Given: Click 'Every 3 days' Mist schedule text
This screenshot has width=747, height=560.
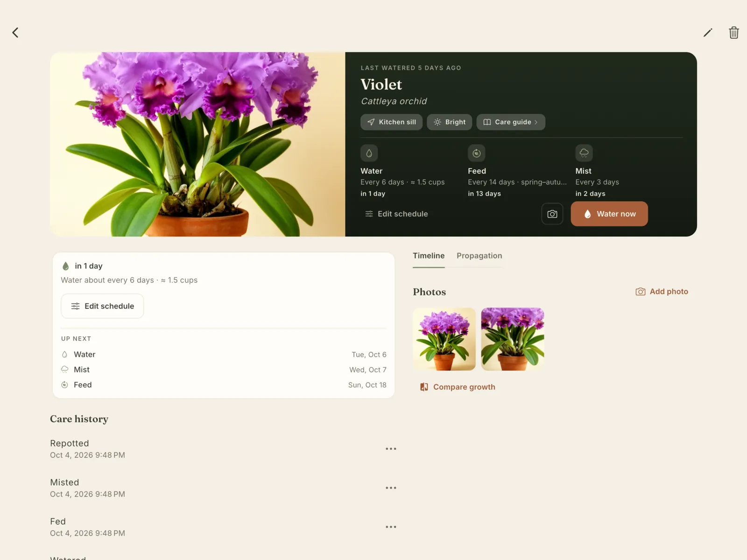Looking at the screenshot, I should [x=597, y=182].
